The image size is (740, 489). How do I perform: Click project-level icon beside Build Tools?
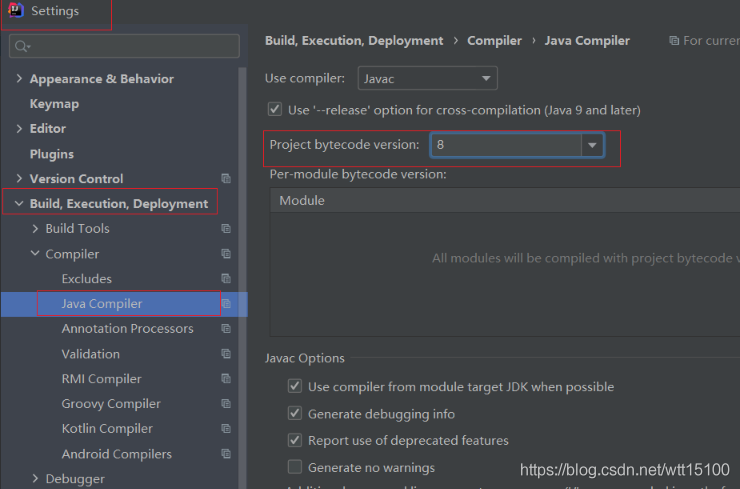pos(226,229)
